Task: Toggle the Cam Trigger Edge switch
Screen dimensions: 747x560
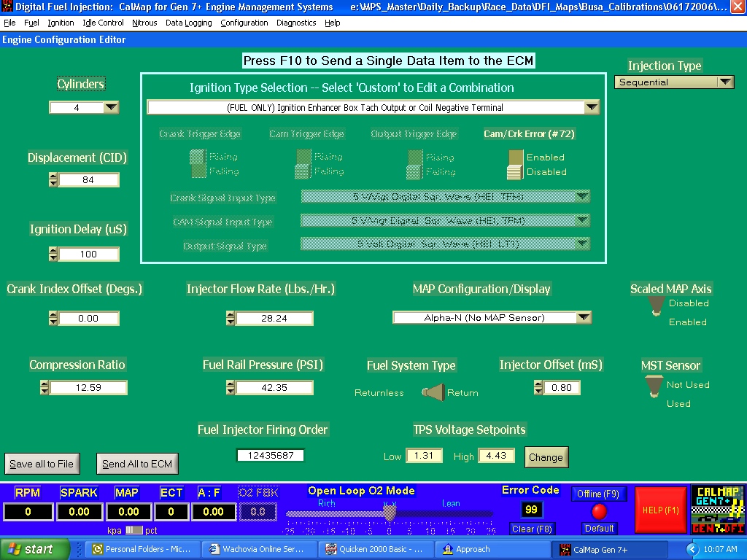Action: pyautogui.click(x=303, y=164)
